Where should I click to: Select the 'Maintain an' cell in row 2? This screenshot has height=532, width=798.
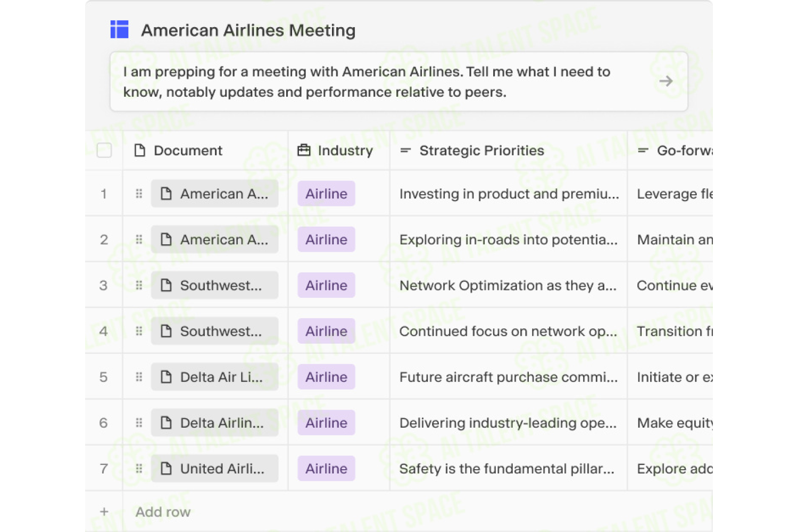click(670, 239)
